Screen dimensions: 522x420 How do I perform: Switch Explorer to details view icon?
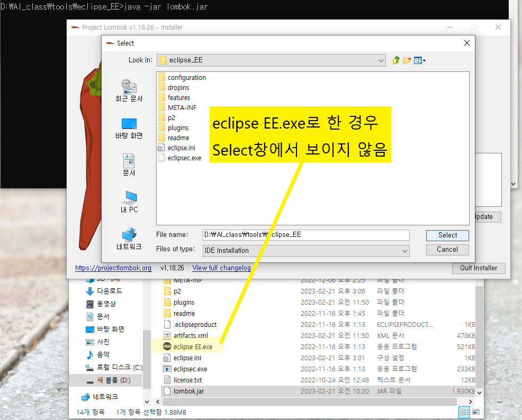(x=464, y=413)
